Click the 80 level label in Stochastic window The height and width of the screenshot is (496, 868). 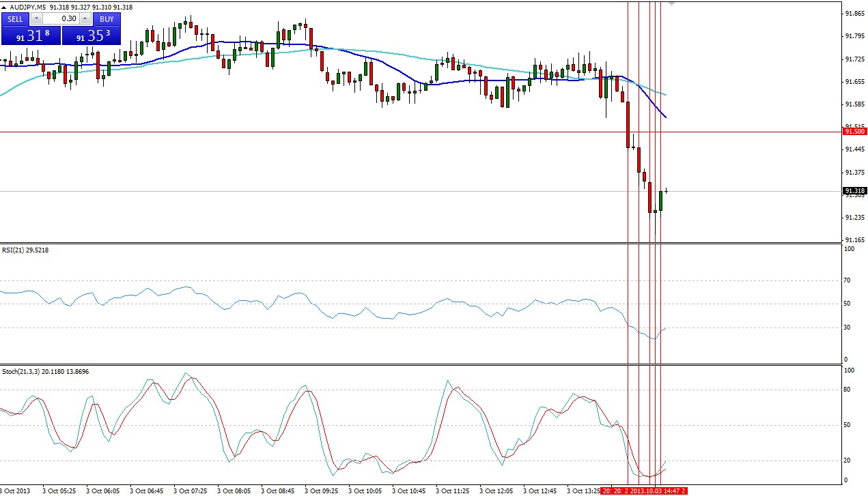846,390
